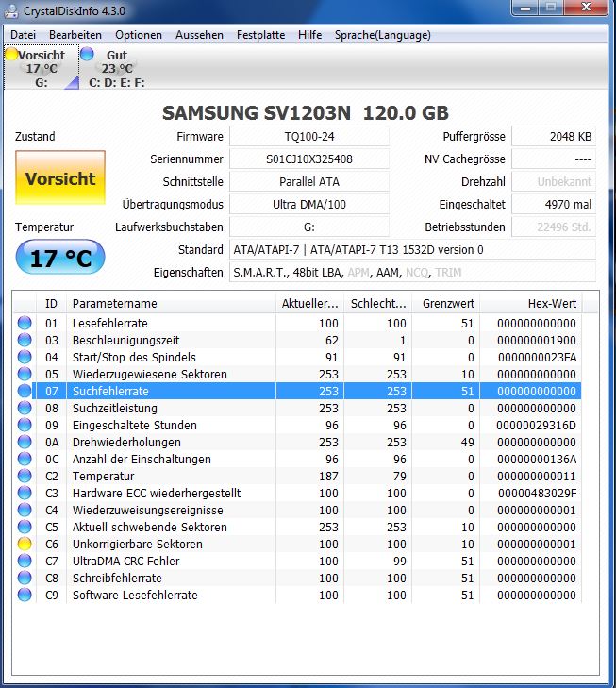Select the Lesefehlerrate row text
Viewport: 616px width, 688px height.
pos(110,324)
